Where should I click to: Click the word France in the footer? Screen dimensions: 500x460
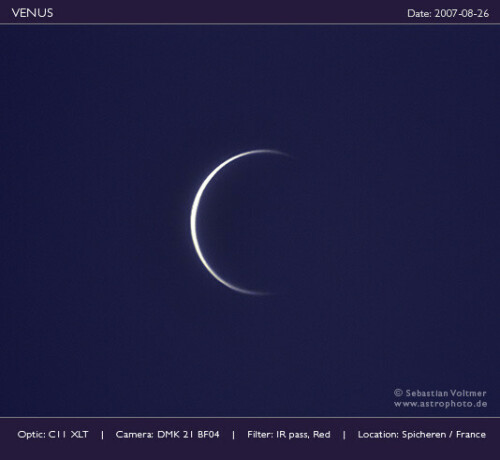(471, 434)
